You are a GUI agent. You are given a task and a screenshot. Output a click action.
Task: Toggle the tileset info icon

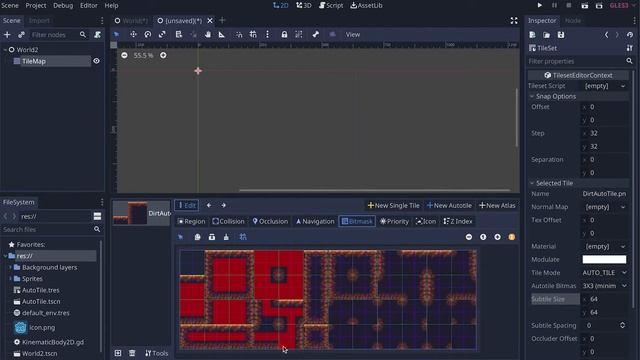(x=511, y=237)
